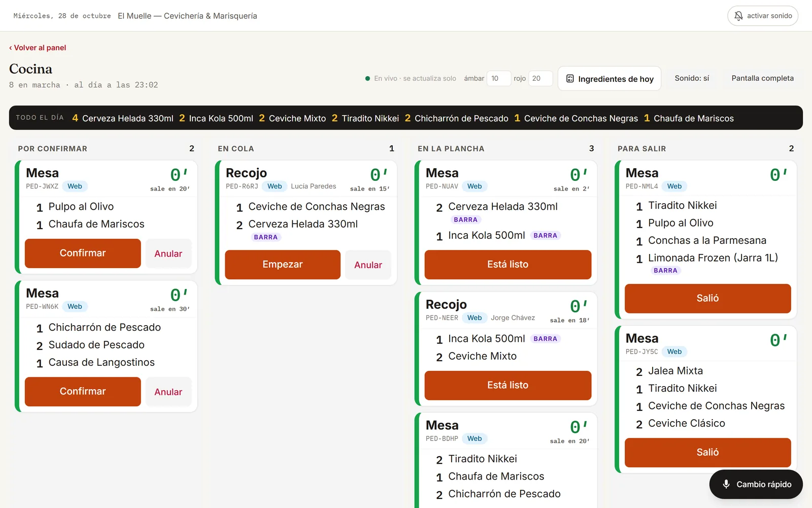Click customer name Jorge Chávez

tap(513, 318)
